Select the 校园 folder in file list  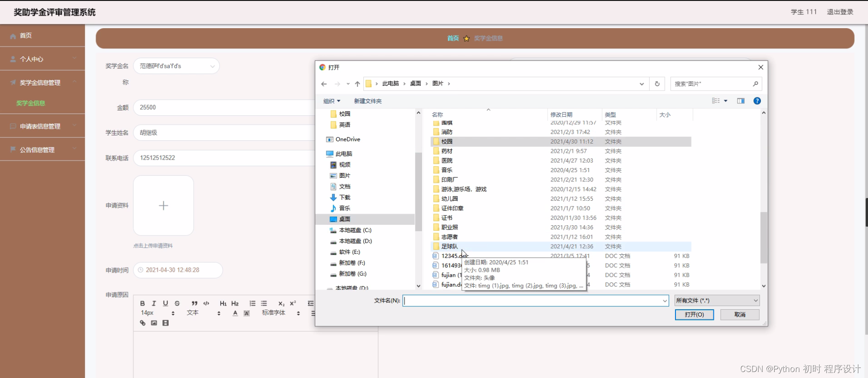pyautogui.click(x=561, y=142)
